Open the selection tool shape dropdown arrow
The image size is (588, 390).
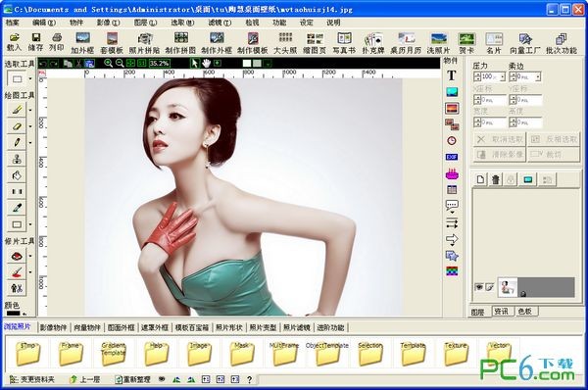[x=30, y=78]
